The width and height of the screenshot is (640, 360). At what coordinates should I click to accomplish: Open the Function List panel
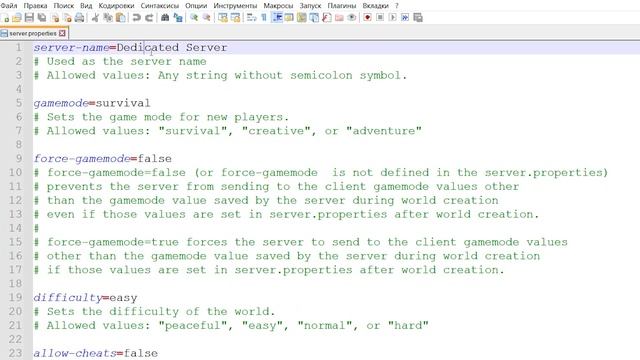[327, 18]
